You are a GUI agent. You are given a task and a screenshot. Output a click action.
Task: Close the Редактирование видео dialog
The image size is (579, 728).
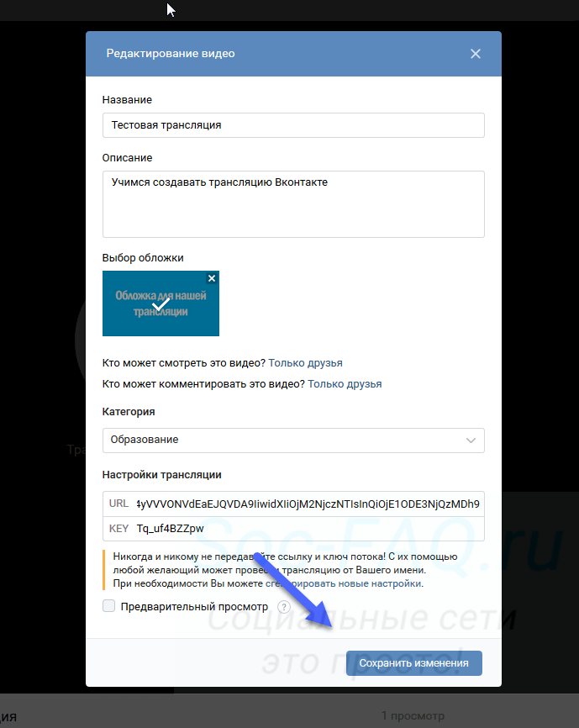click(x=475, y=54)
